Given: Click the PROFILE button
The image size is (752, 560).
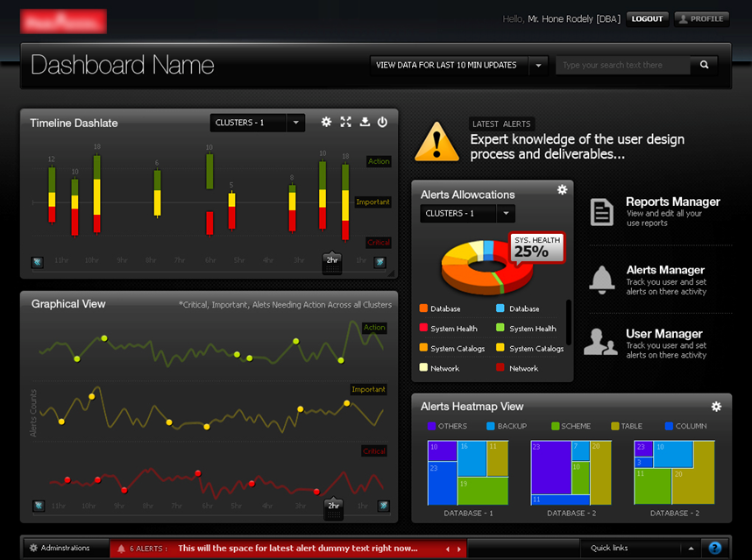Looking at the screenshot, I should [701, 19].
